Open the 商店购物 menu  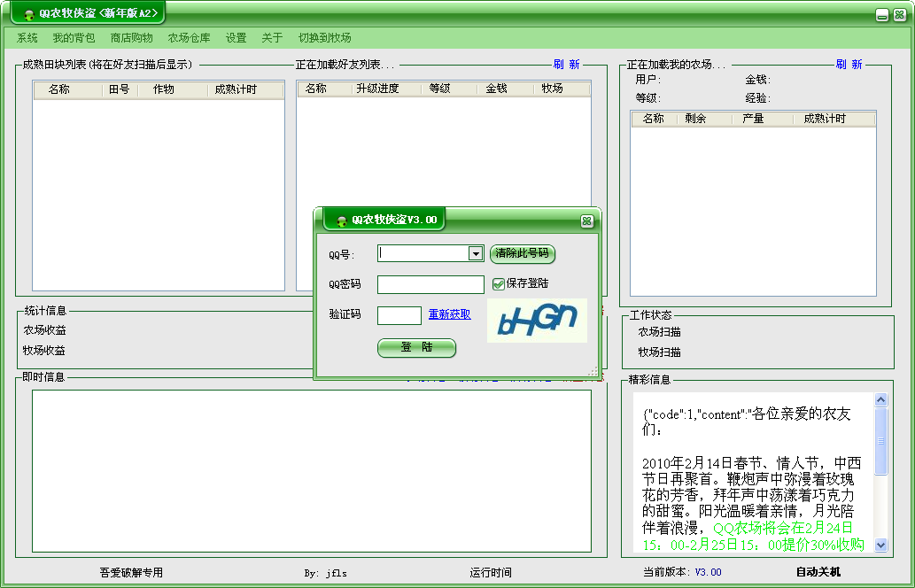[131, 38]
